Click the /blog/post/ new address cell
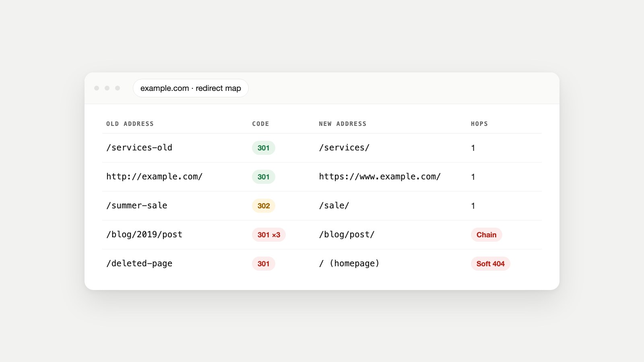This screenshot has width=644, height=362. 347,234
